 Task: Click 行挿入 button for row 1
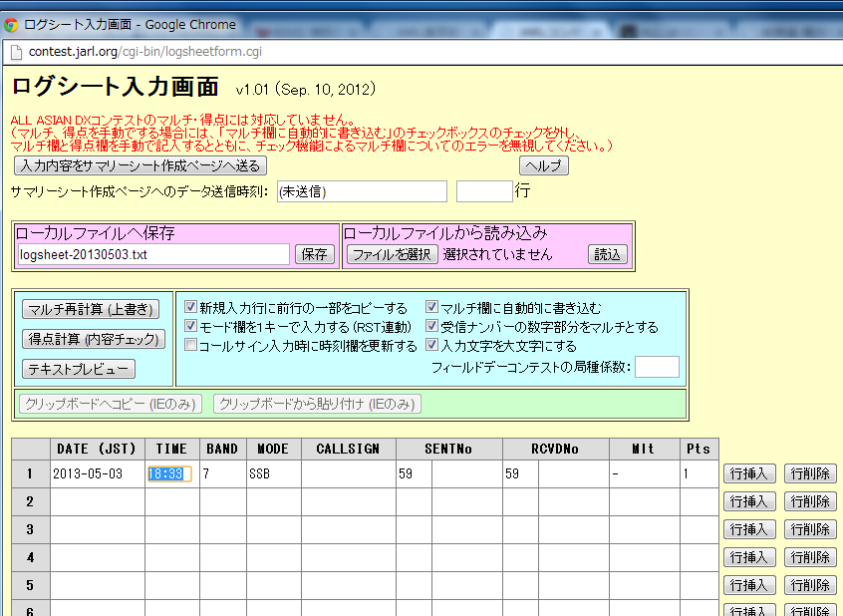click(749, 474)
